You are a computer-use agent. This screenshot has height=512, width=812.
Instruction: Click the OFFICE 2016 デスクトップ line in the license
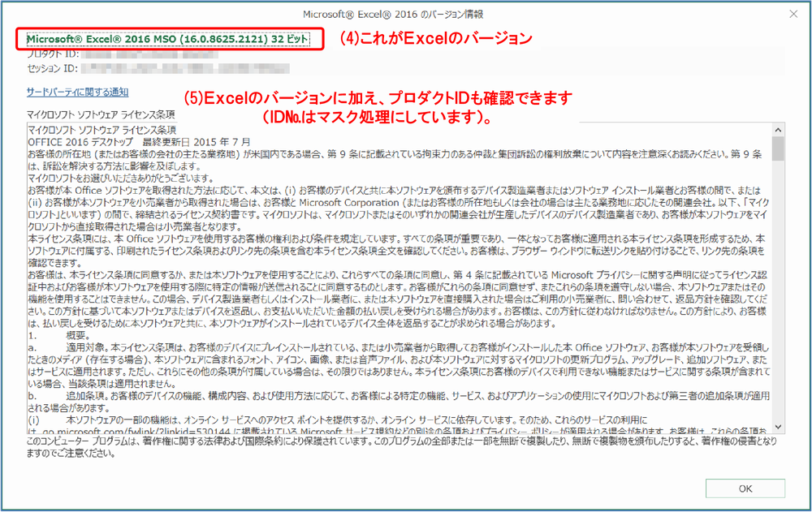(140, 142)
